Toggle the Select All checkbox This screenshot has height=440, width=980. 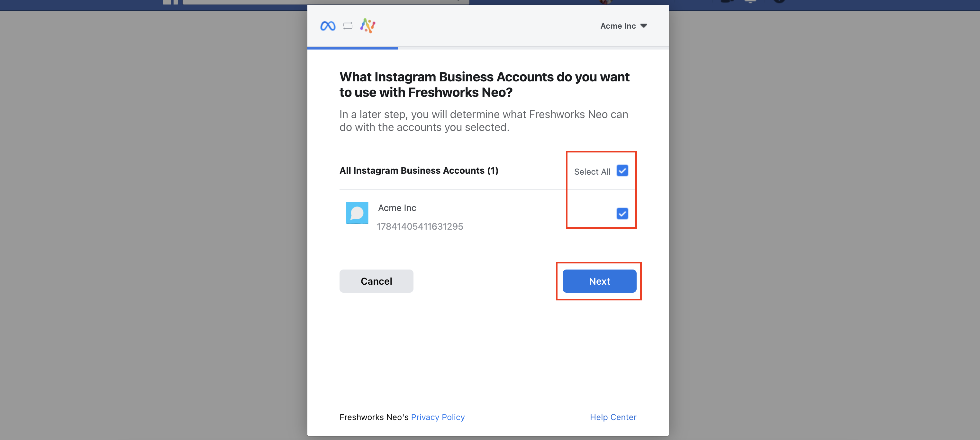(622, 170)
